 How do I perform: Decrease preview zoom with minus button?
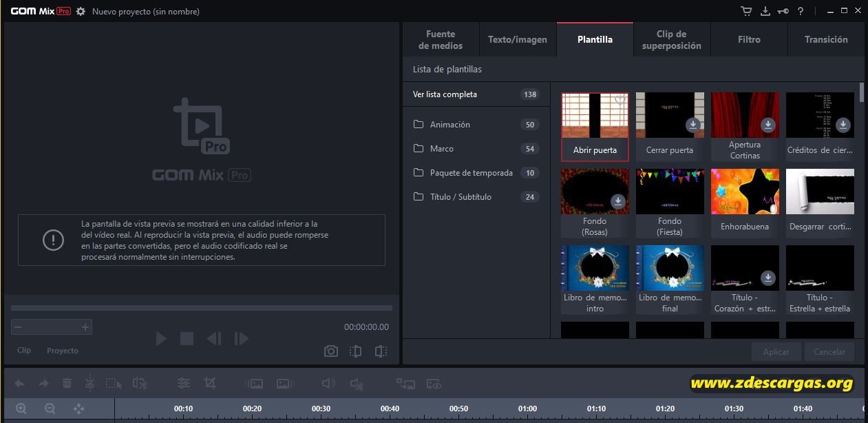coord(18,327)
